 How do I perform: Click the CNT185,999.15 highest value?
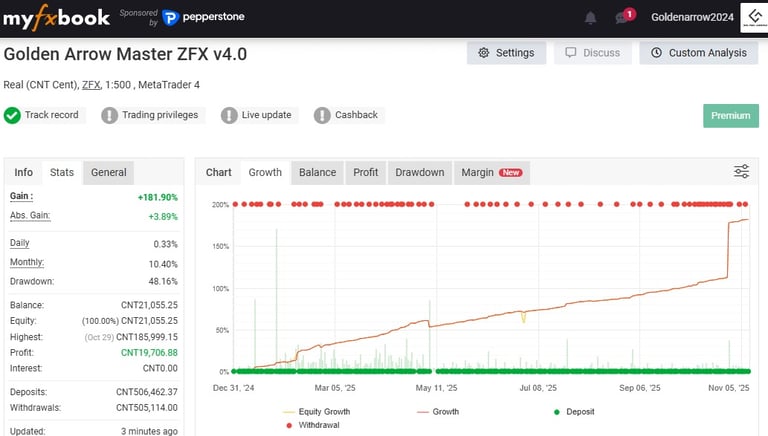(x=147, y=337)
